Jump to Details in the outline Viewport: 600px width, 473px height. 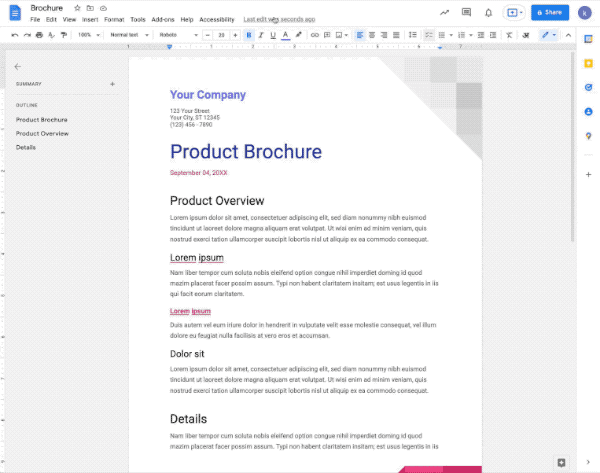[x=26, y=147]
